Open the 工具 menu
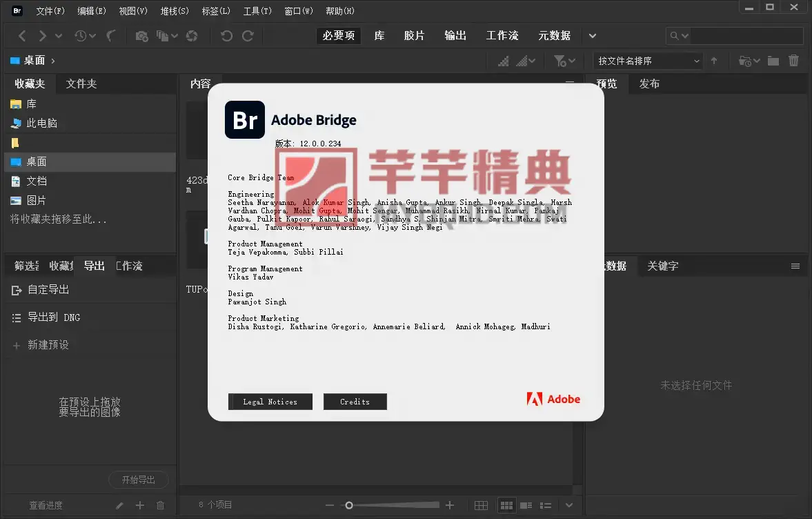 (256, 10)
